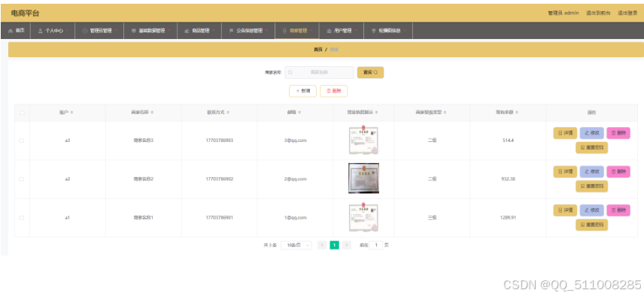
Task: Click 退出到前台 link in header
Action: pos(598,13)
